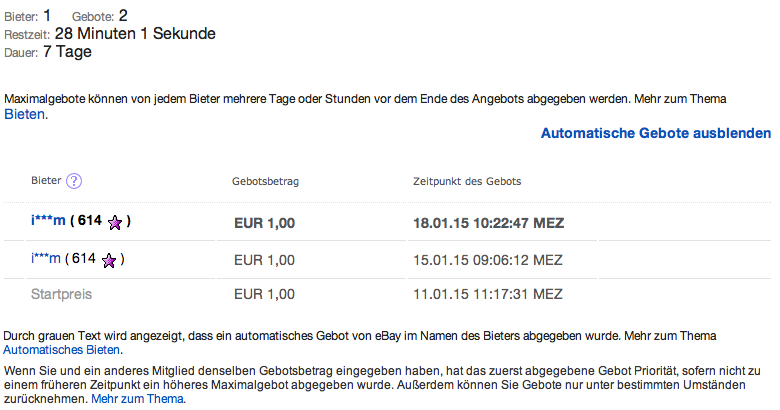
Task: Click feedback score 614 in the second bid row
Action: point(83,259)
